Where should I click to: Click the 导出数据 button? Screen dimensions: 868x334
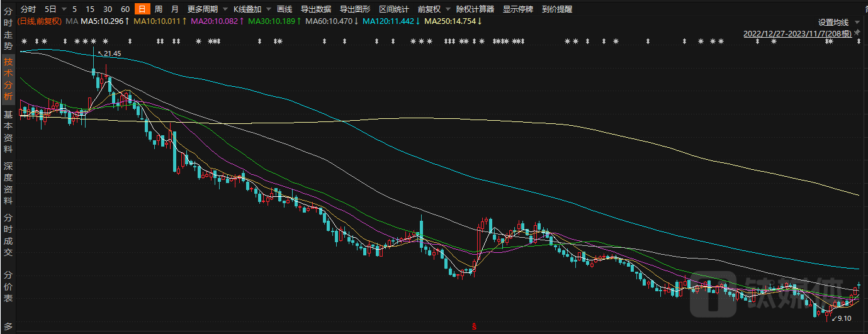pos(315,9)
